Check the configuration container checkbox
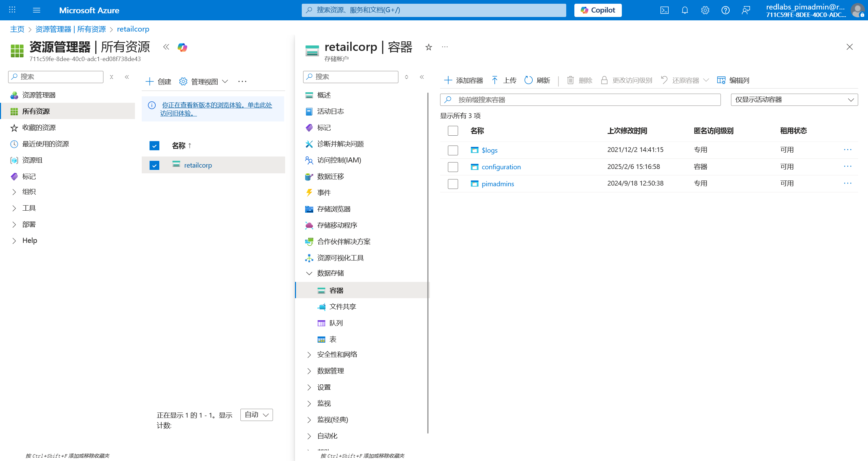Image resolution: width=868 pixels, height=461 pixels. 453,167
